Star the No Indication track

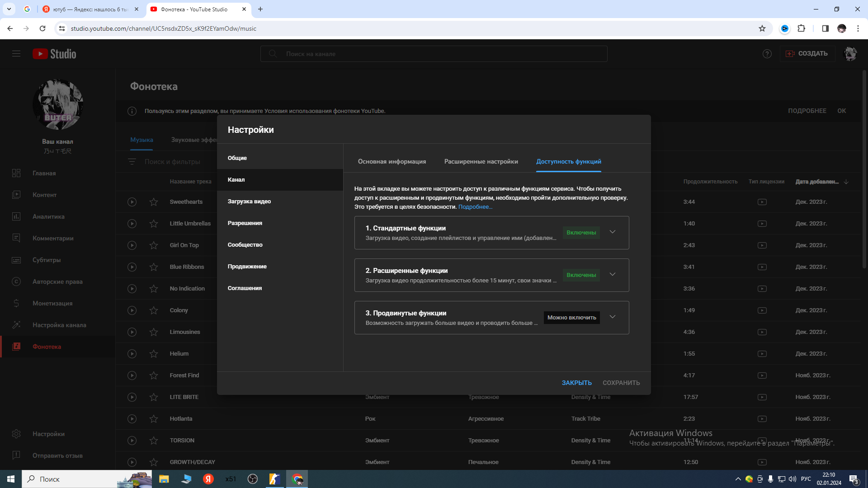154,289
